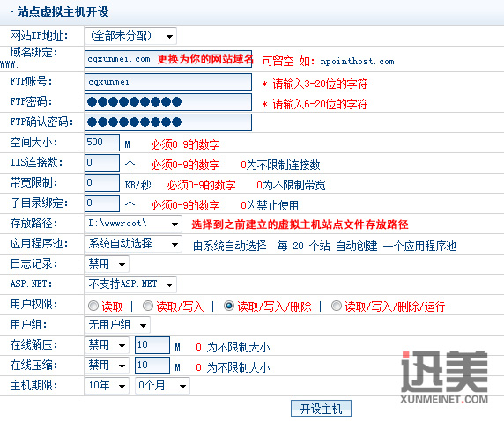This screenshot has height=421, width=504.
Task: Open the 用户组 无用户组 dropdown
Action: [x=117, y=325]
